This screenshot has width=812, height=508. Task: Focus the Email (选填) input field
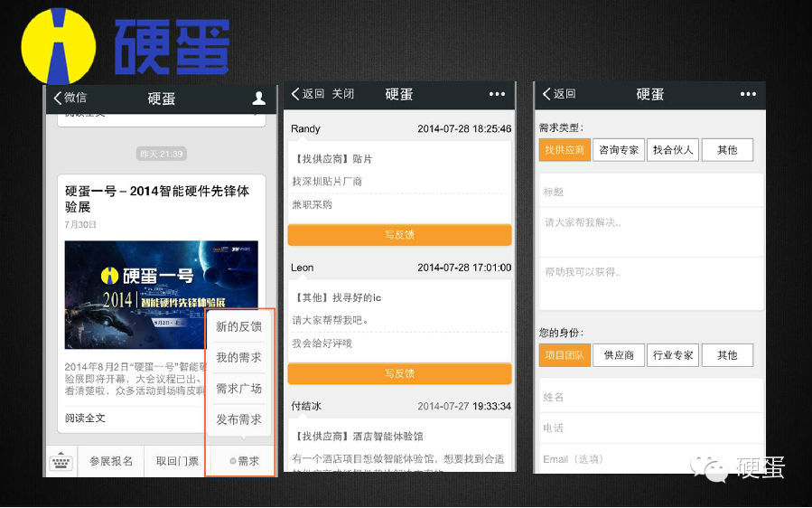coord(651,459)
